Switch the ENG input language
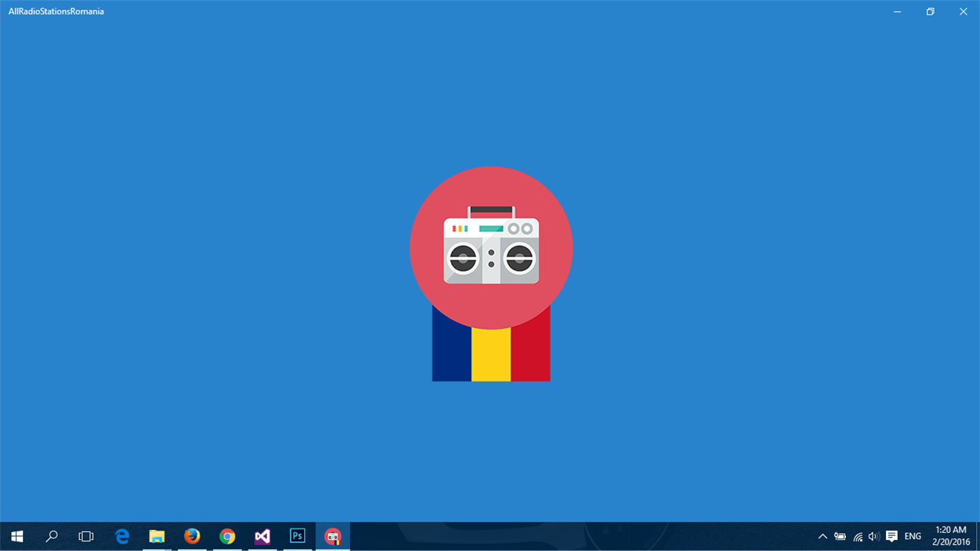980x551 pixels. [x=913, y=537]
